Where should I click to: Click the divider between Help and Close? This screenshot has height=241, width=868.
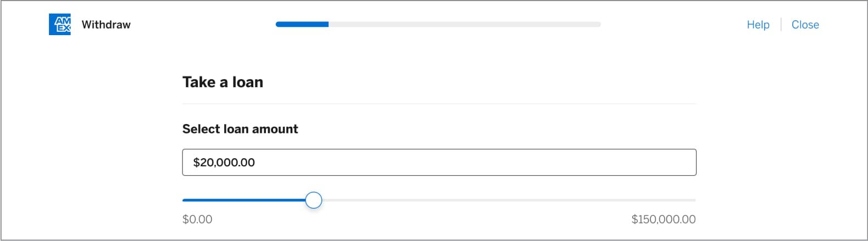coord(781,25)
